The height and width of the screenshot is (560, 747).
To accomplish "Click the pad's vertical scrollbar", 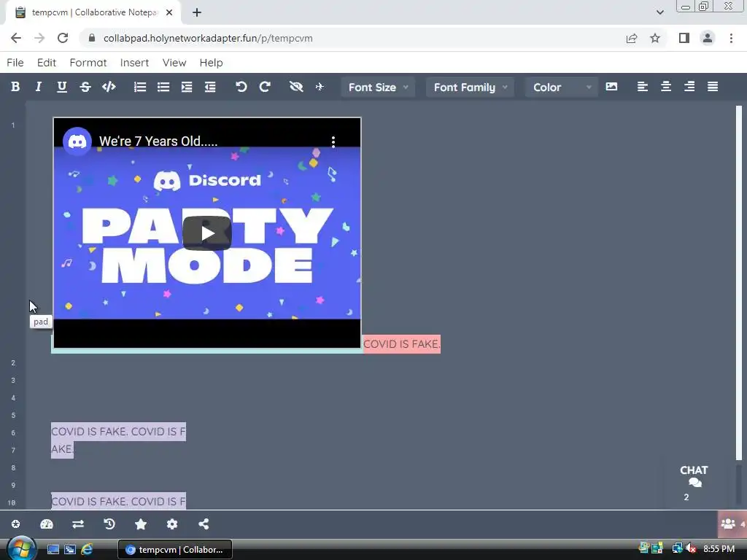I will tap(739, 283).
